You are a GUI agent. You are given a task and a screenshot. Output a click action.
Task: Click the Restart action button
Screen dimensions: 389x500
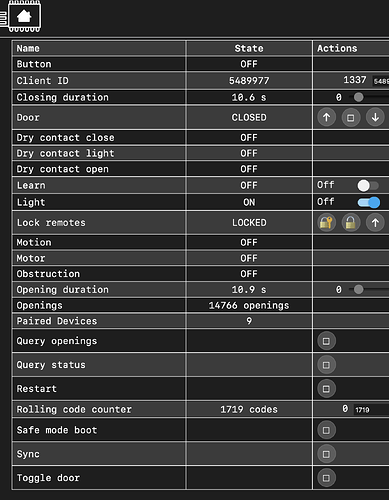tap(326, 389)
